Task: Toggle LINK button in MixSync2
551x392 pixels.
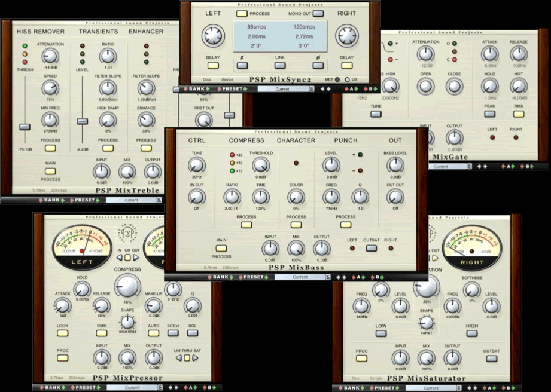Action: 280,65
